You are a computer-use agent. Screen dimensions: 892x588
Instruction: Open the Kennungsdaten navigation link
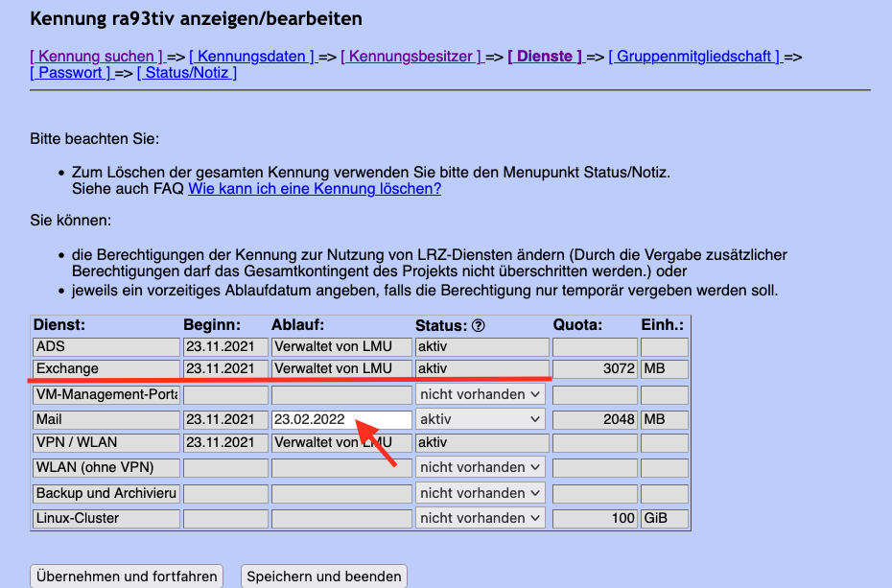(x=252, y=57)
